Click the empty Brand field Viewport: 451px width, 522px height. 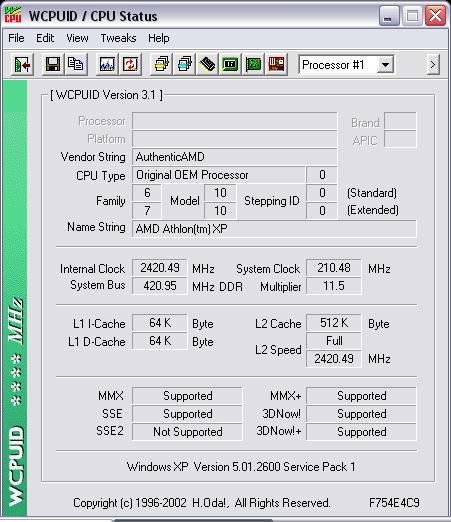400,121
